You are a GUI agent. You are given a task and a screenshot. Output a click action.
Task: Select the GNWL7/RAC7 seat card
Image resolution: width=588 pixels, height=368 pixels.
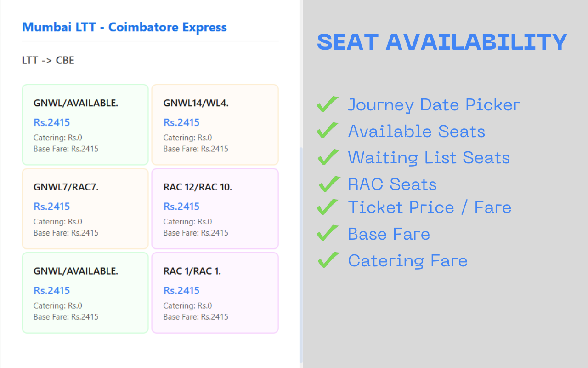click(x=85, y=208)
